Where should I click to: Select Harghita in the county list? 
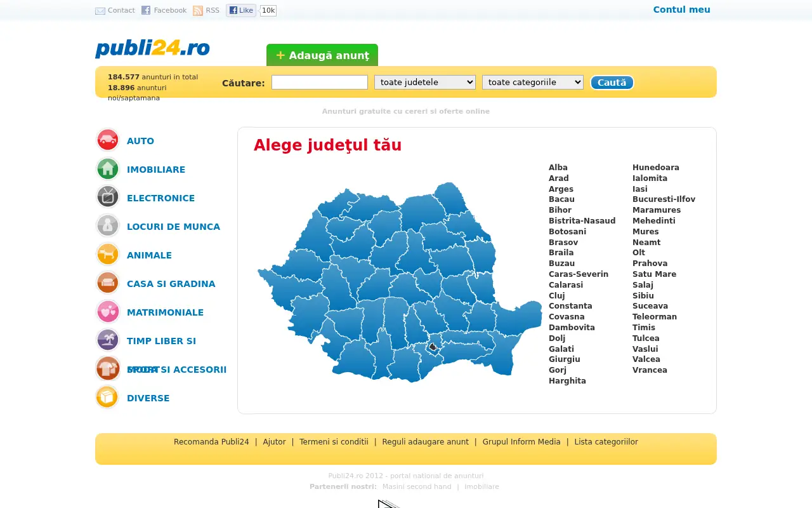[567, 381]
